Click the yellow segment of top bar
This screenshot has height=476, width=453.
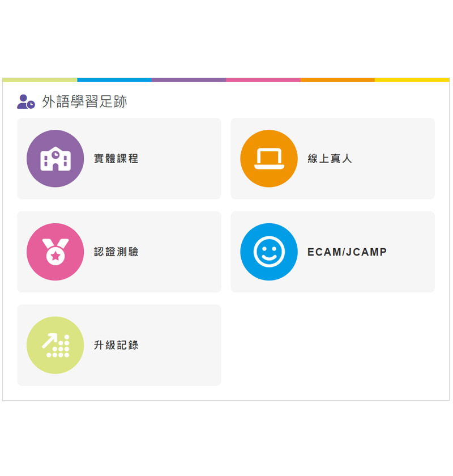tap(412, 80)
